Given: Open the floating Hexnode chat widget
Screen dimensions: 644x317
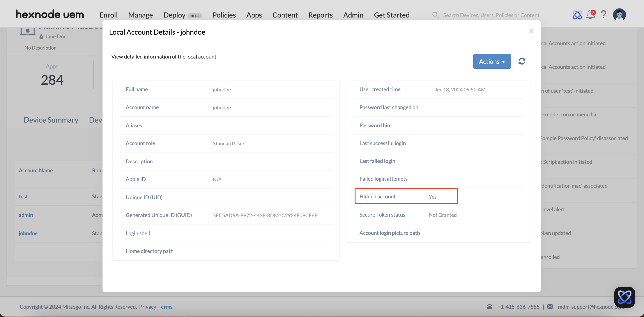Looking at the screenshot, I should [625, 297].
